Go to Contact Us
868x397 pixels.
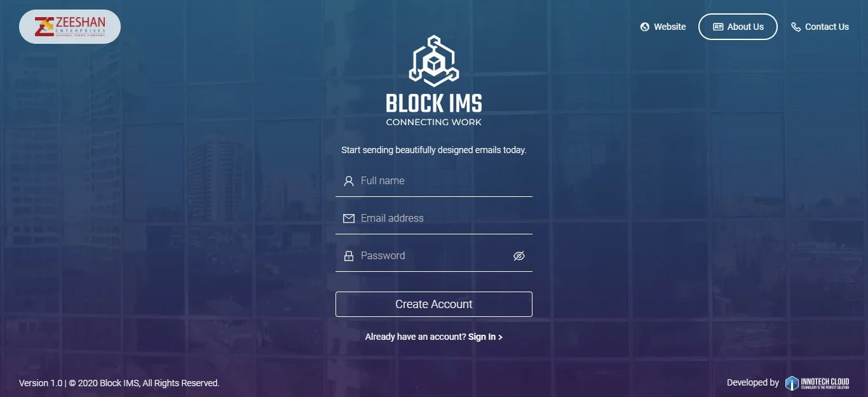pyautogui.click(x=820, y=27)
